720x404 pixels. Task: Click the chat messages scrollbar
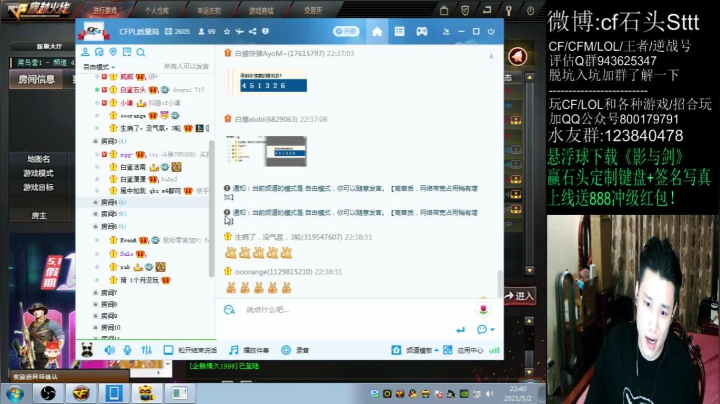click(x=500, y=284)
